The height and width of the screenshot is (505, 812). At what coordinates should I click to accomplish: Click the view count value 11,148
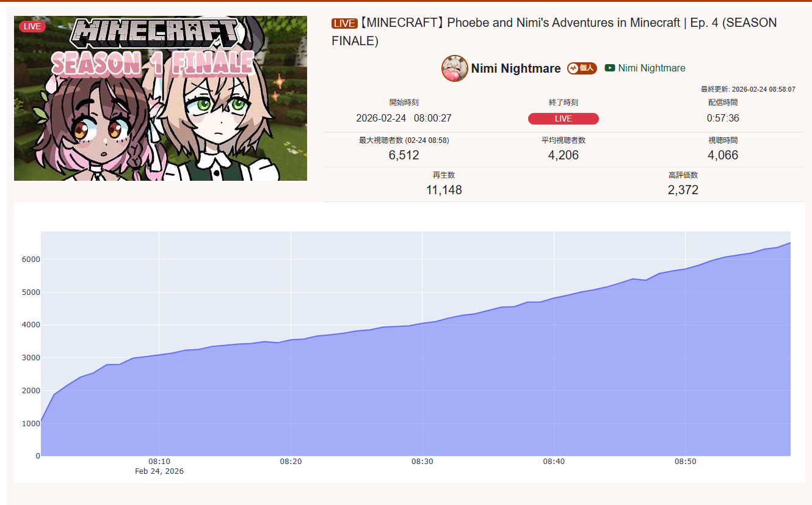(444, 190)
